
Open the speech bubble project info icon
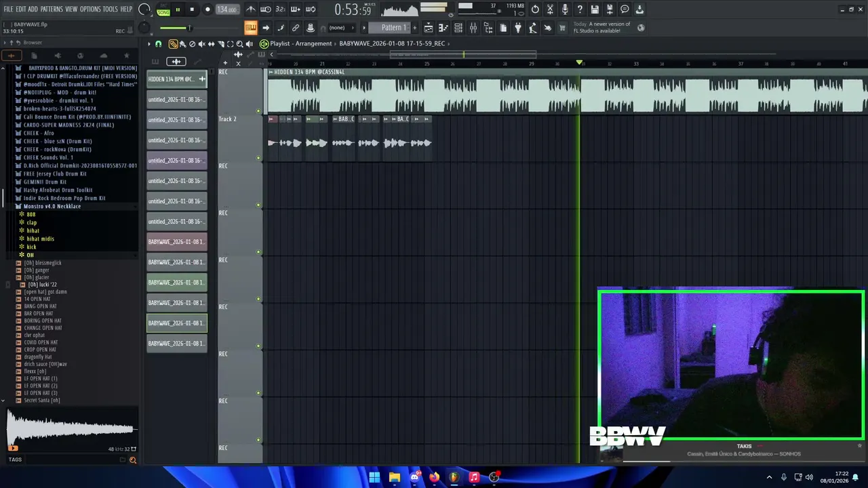point(625,9)
